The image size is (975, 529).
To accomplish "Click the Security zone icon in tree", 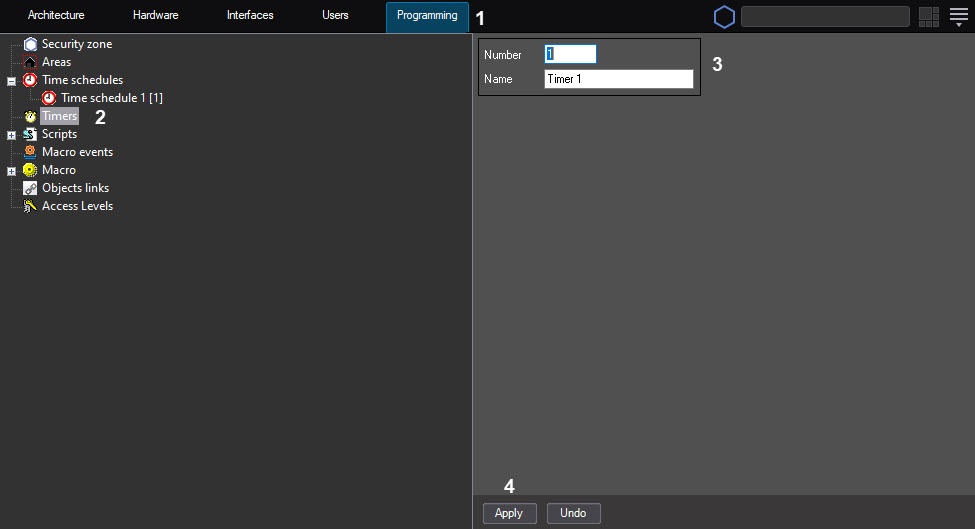I will tap(30, 44).
